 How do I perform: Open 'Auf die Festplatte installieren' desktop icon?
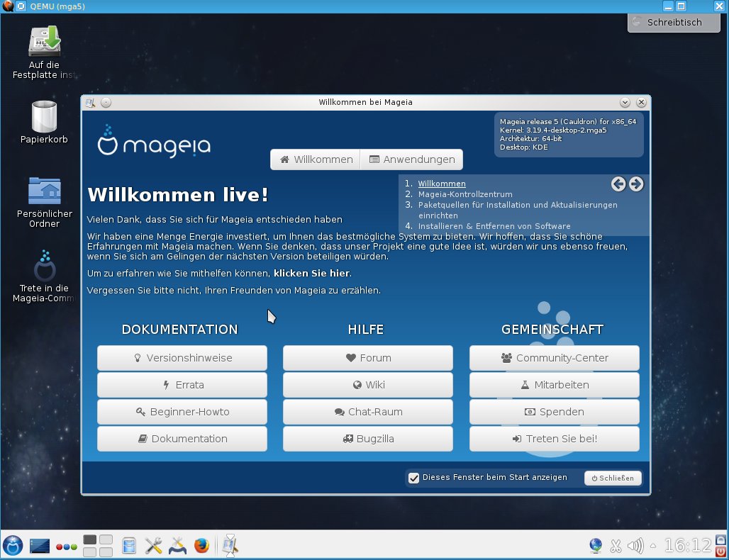(x=44, y=43)
